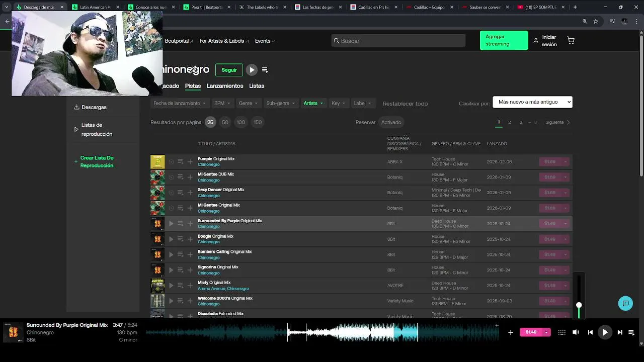
Task: Skip to previous track in player
Action: [x=590, y=332]
